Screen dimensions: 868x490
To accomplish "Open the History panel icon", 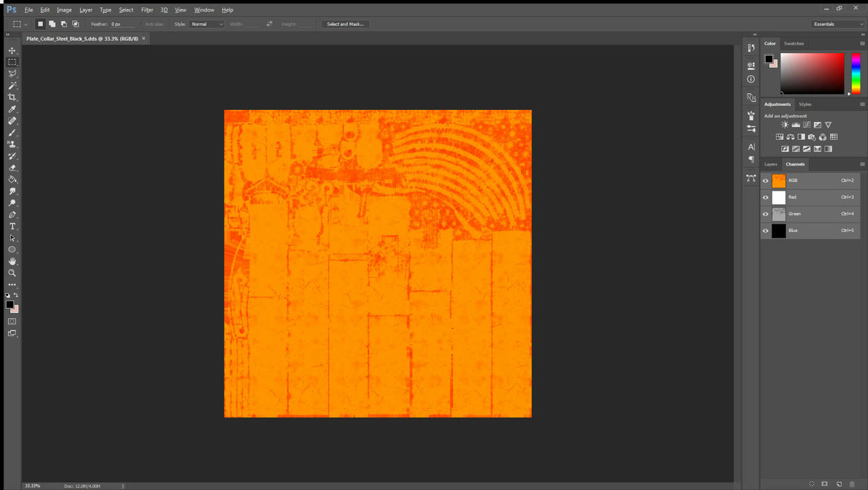I will pos(751,48).
